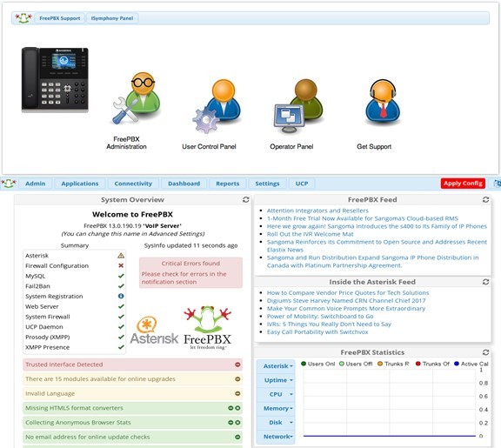
Task: Open Attention Integrators and Resellers link
Action: tap(317, 211)
